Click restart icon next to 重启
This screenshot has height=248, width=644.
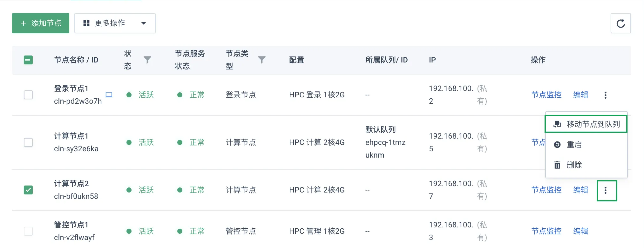click(x=557, y=145)
